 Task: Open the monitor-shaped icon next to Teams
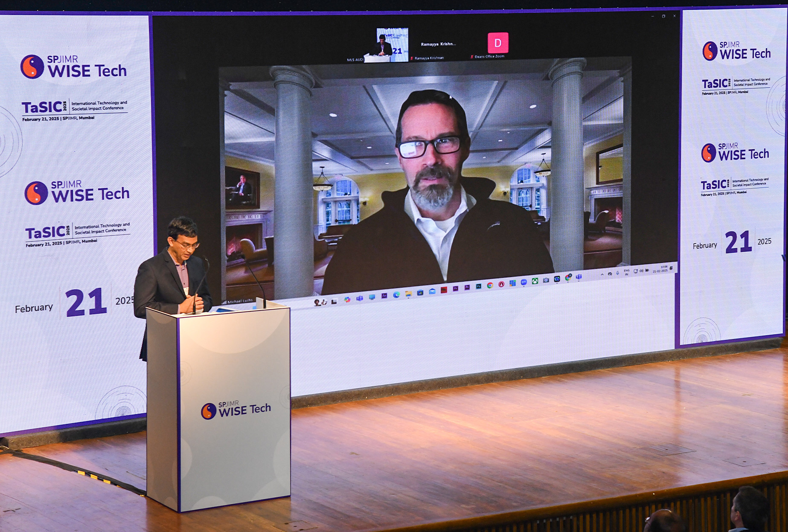coord(372,297)
